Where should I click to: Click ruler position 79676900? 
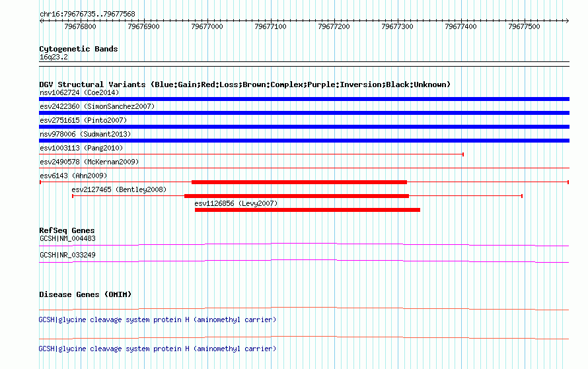(143, 26)
